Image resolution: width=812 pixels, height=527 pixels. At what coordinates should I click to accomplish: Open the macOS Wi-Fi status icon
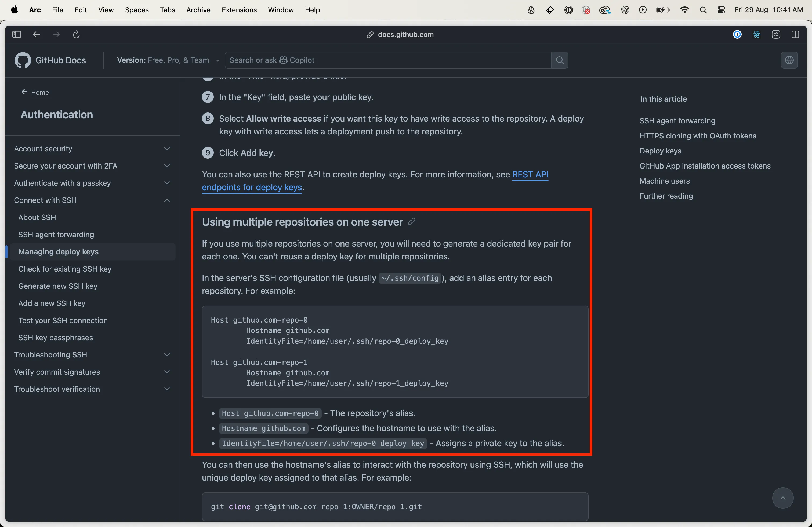685,10
